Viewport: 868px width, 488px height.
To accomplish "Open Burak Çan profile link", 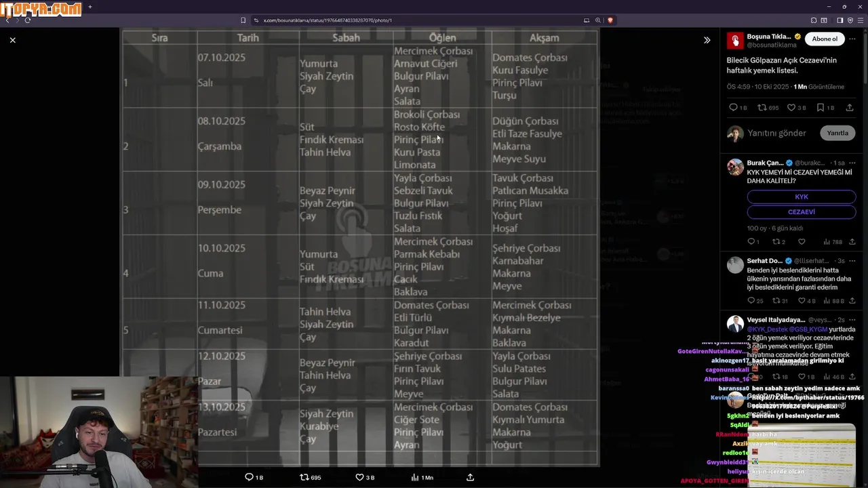I will coord(765,163).
